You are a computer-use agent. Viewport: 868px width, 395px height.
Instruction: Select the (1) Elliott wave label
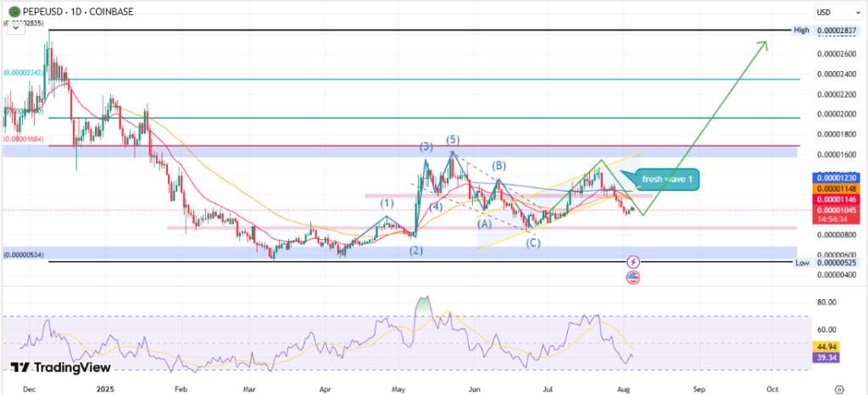coord(387,203)
